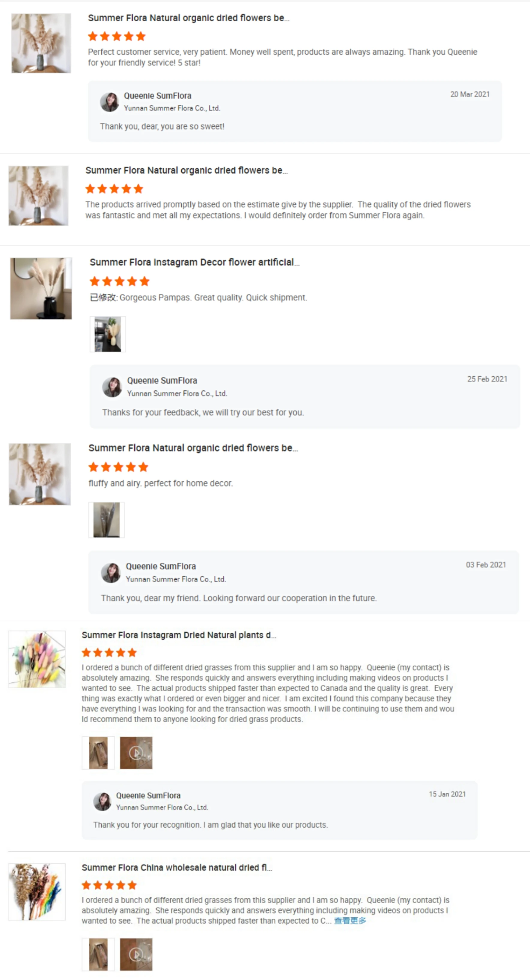Click second review's pampas product thumbnail

tap(38, 196)
